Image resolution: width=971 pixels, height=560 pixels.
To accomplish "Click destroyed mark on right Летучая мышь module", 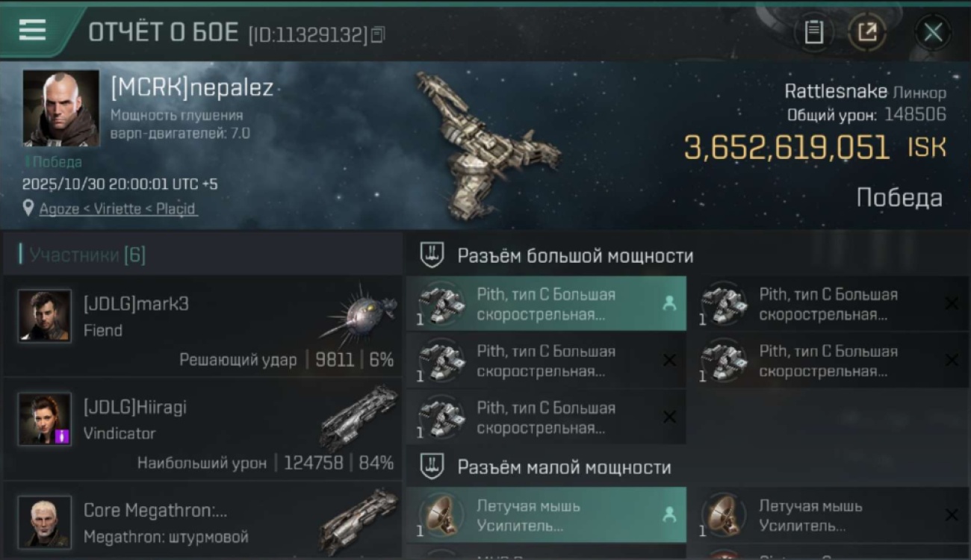I will [952, 515].
